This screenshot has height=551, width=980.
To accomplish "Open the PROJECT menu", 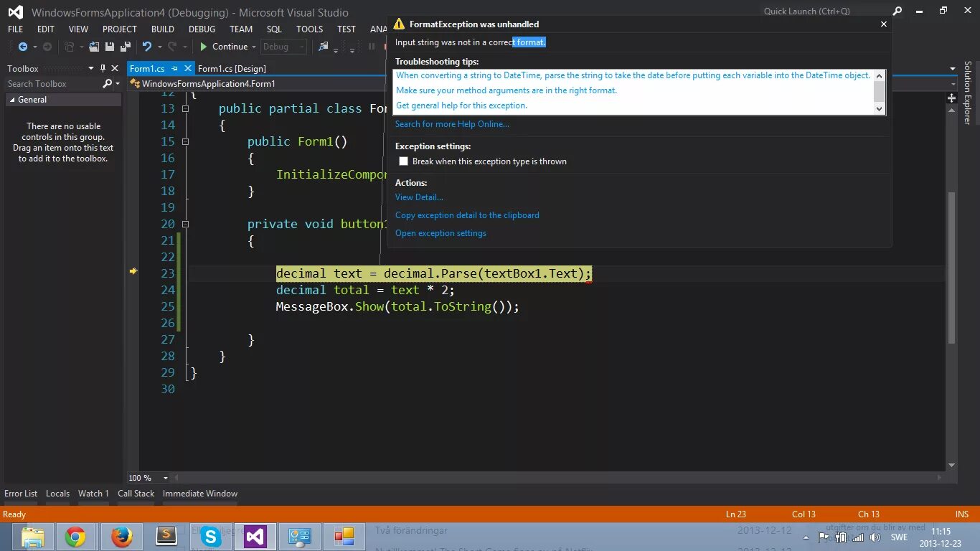I will 120,29.
